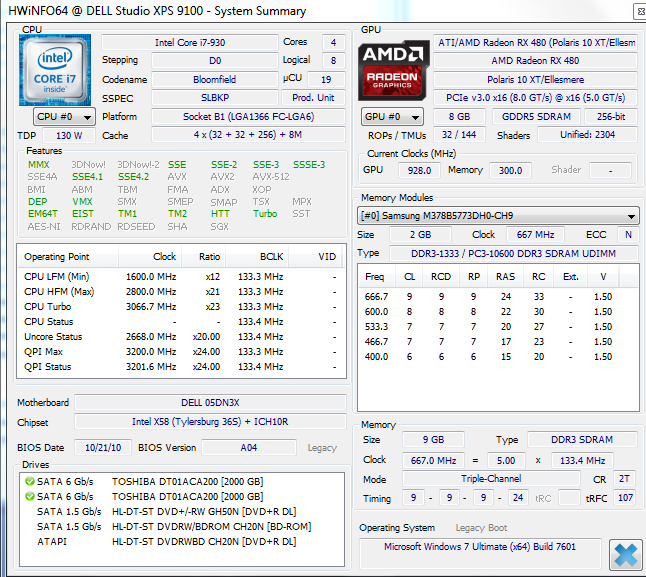
Task: Click the Polaris 10 XT/Ellesmere field
Action: point(535,79)
